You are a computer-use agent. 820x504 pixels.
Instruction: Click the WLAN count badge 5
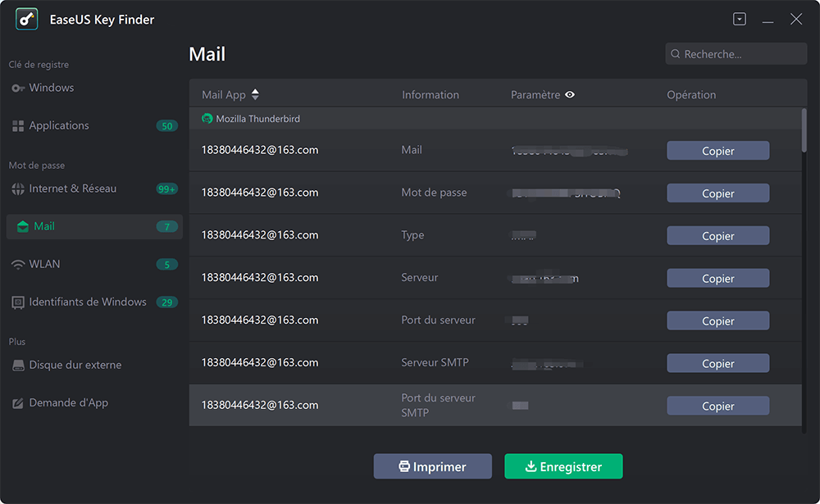(166, 265)
